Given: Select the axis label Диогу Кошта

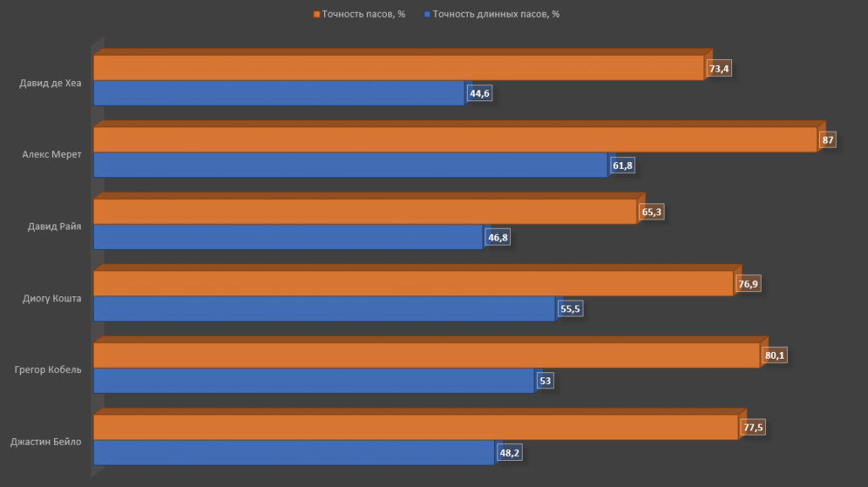Looking at the screenshot, I should pos(52,297).
